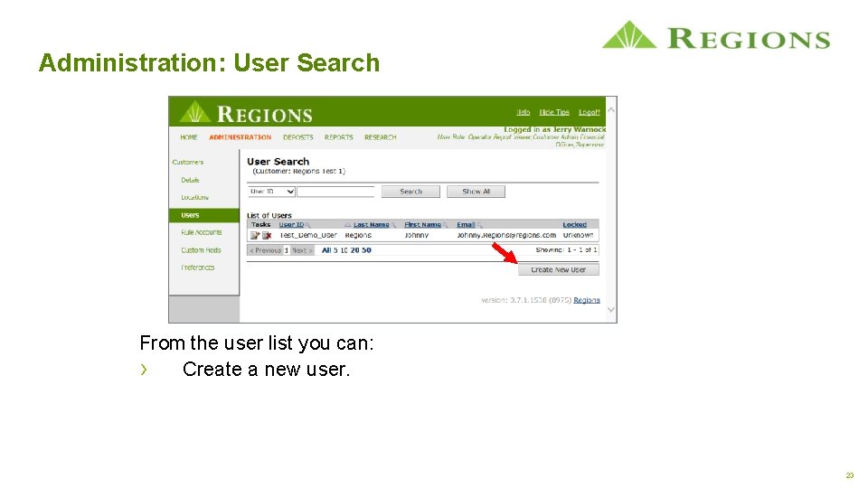Open Rule Accounts in the sidebar
Image resolution: width=868 pixels, height=488 pixels.
[x=202, y=232]
